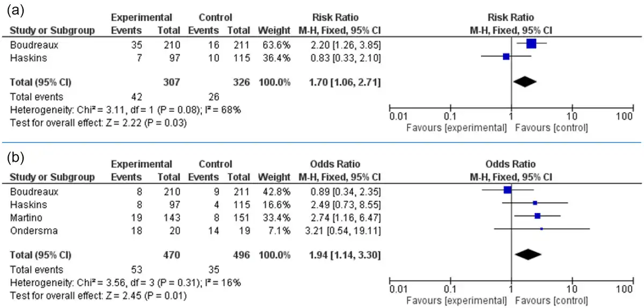Select the Ondersma study row label
Image resolution: width=644 pixels, height=308 pixels.
tap(30, 228)
